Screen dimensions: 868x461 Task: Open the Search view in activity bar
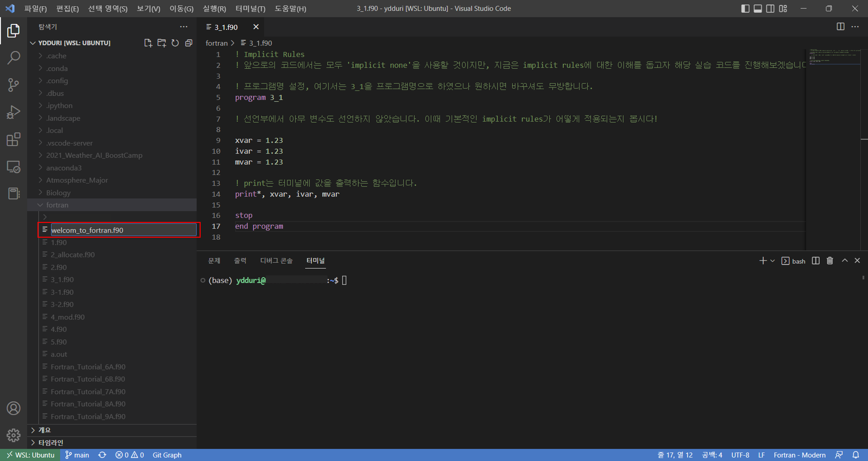pyautogui.click(x=13, y=58)
